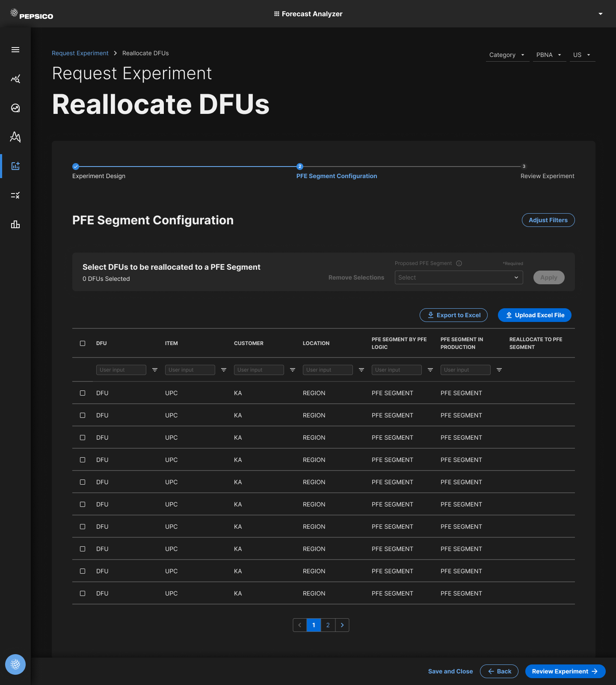Open the Proposed PFE Segment select dropdown

point(459,277)
